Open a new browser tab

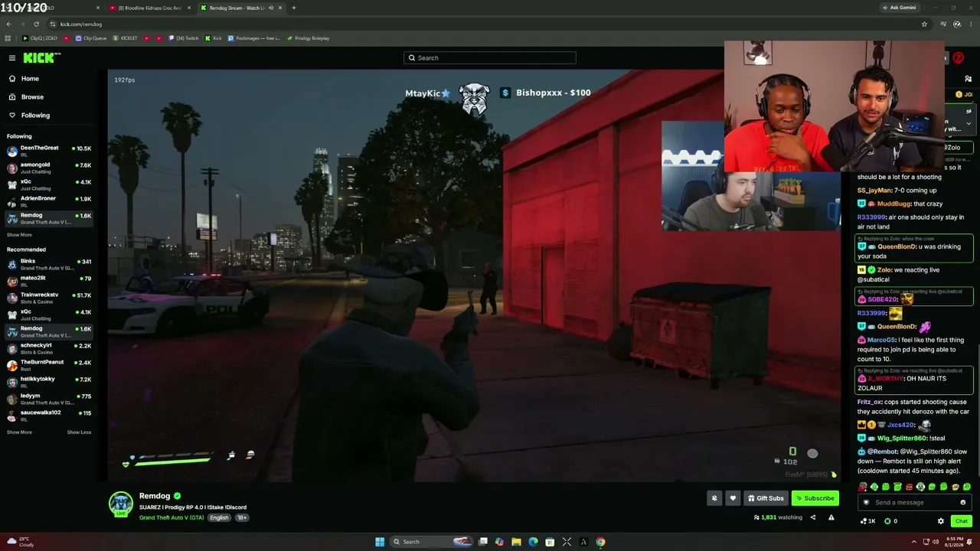click(294, 8)
